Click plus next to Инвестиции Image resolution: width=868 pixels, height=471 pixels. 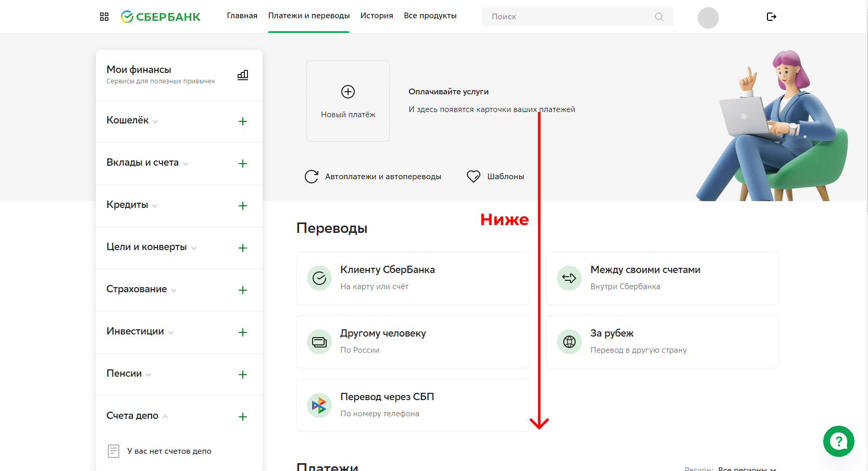tap(243, 332)
